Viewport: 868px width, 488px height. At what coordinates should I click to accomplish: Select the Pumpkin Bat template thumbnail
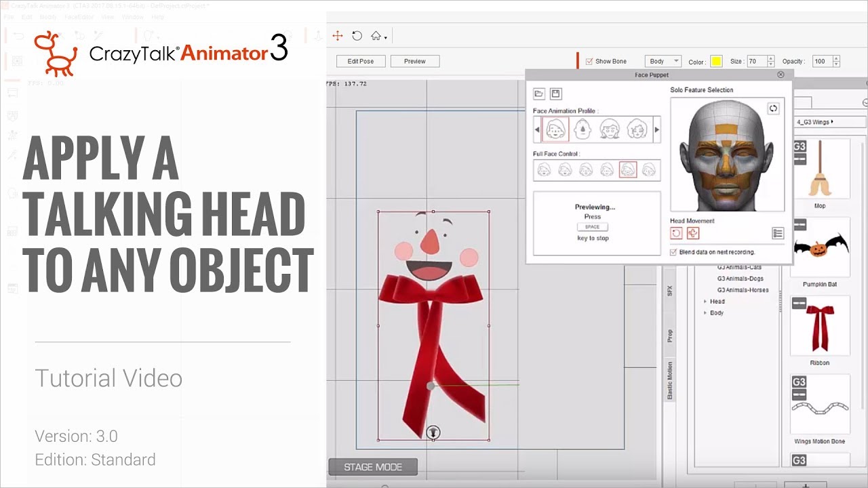pyautogui.click(x=820, y=247)
